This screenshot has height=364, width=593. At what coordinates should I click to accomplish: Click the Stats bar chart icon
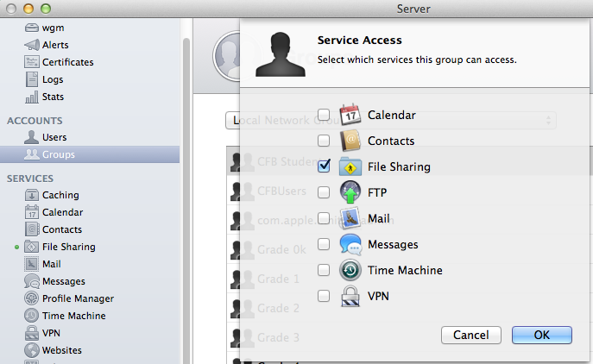coord(31,97)
